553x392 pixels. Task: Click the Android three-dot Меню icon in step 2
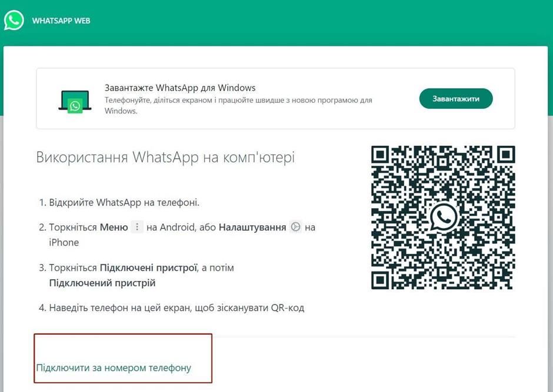136,226
